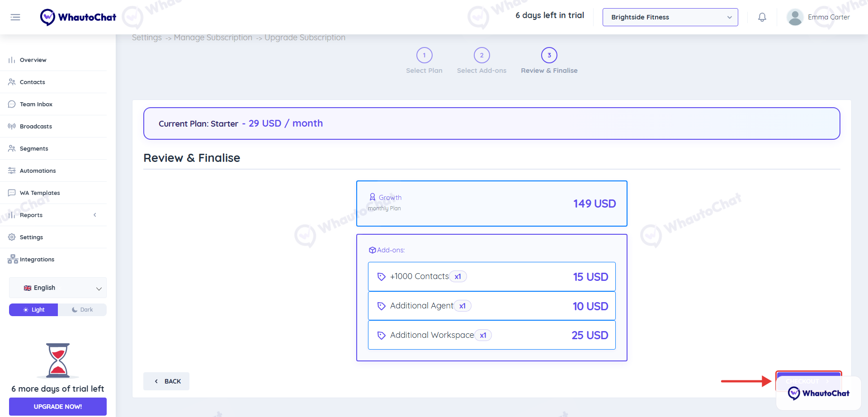The height and width of the screenshot is (417, 868).
Task: Click the Manage Subscription breadcrumb link
Action: pos(213,38)
